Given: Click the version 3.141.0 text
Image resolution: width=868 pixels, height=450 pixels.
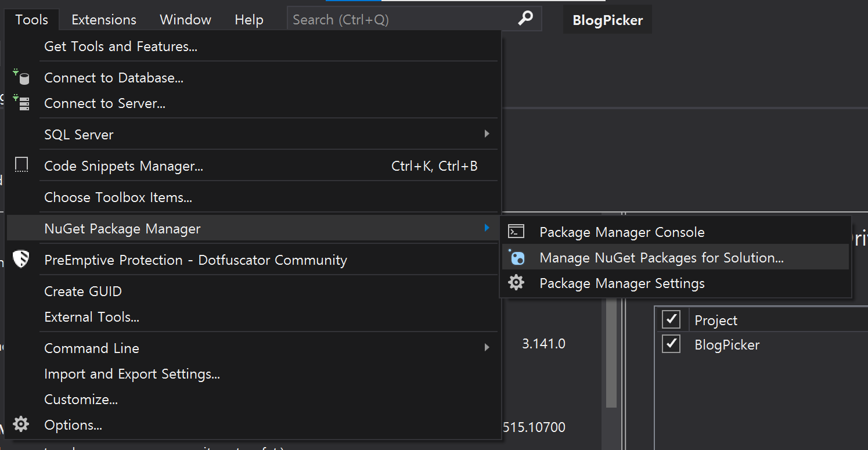Looking at the screenshot, I should pos(543,343).
